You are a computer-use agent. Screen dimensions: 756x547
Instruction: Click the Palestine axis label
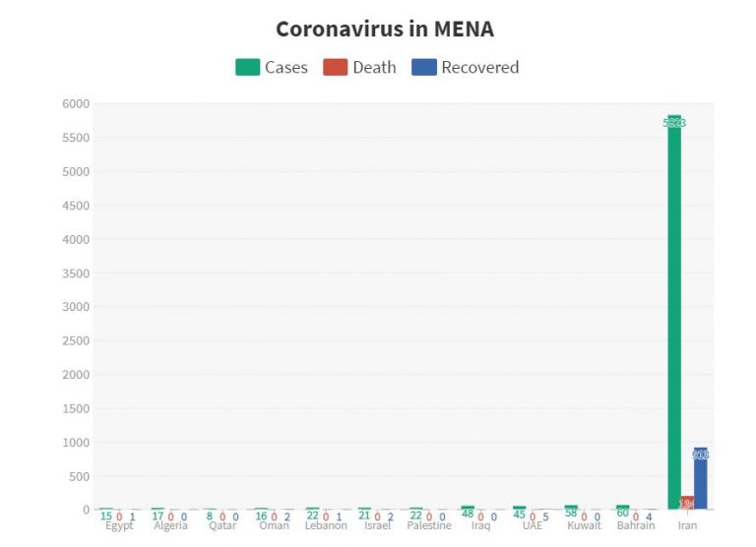429,525
